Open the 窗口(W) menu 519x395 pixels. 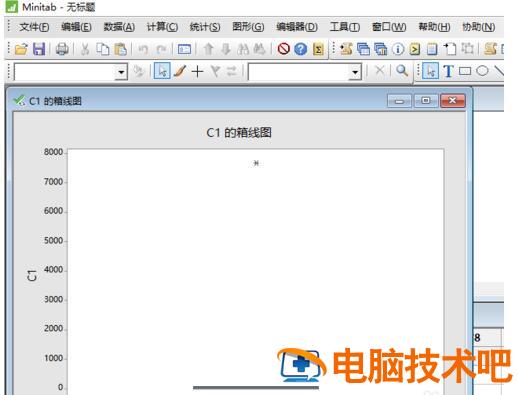[389, 27]
